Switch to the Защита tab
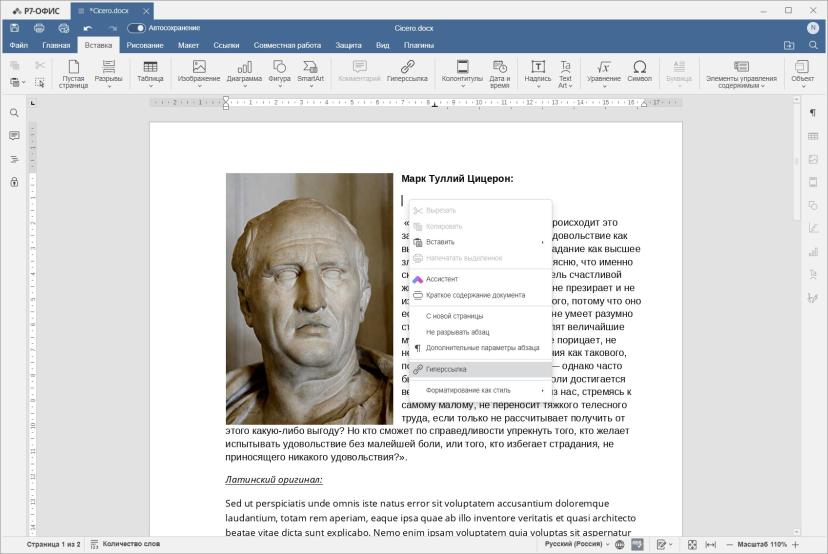The height and width of the screenshot is (554, 828). 349,45
